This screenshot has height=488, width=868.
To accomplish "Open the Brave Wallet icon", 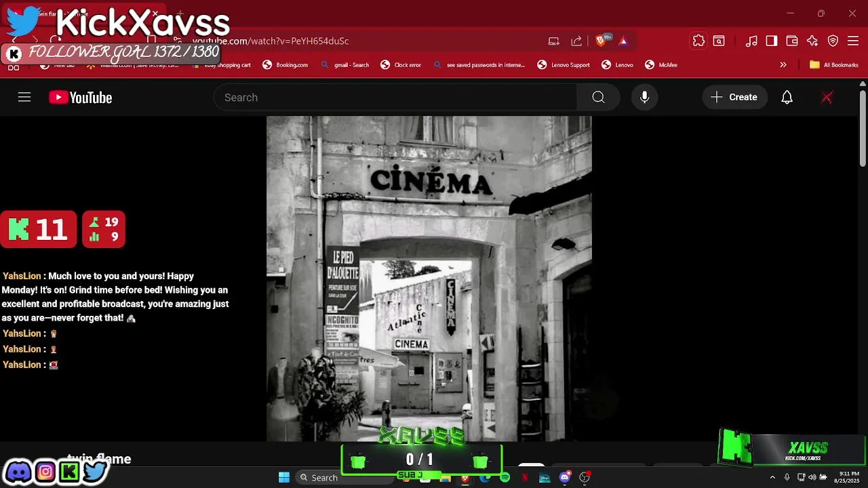I will 792,41.
